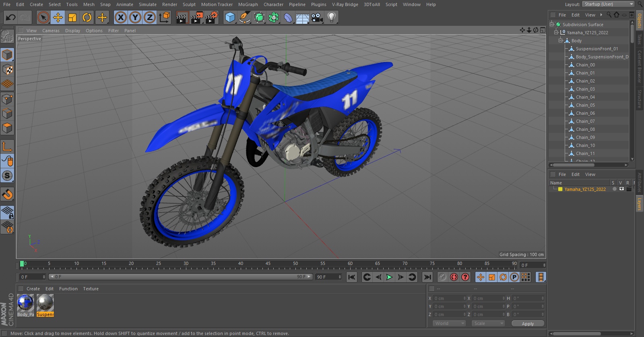Jump to start of animation
Image resolution: width=644 pixels, height=337 pixels.
(x=352, y=277)
